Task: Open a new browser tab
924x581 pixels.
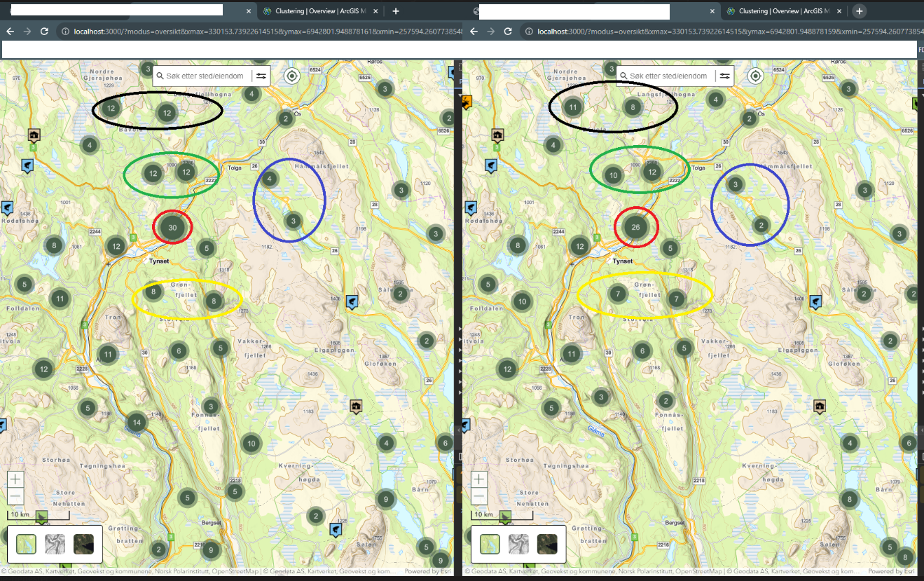Action: 859,11
